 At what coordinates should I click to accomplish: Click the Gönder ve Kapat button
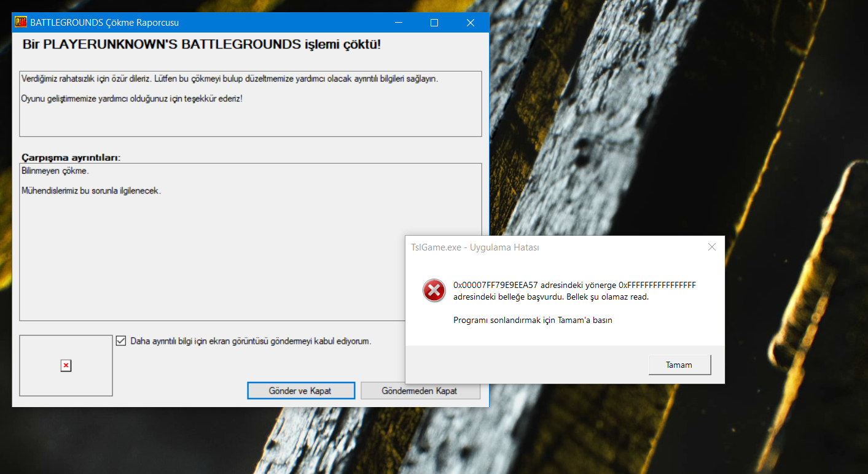tap(301, 390)
